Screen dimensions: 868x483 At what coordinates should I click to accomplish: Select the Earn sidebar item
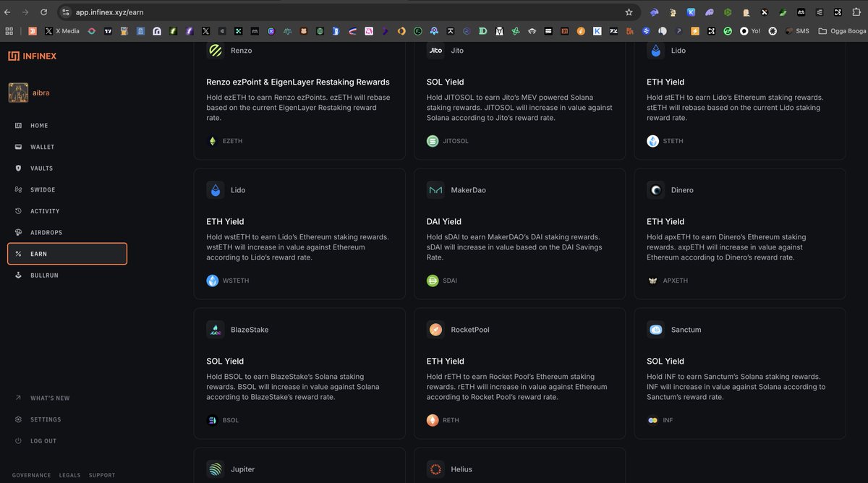pos(67,254)
